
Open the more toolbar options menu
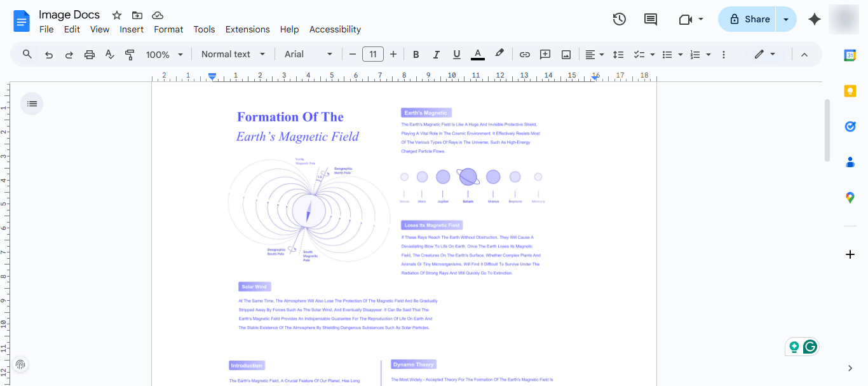pyautogui.click(x=724, y=55)
